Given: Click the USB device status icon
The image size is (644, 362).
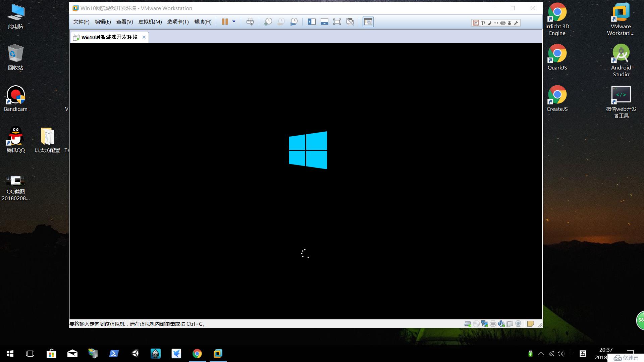Looking at the screenshot, I should 509,324.
